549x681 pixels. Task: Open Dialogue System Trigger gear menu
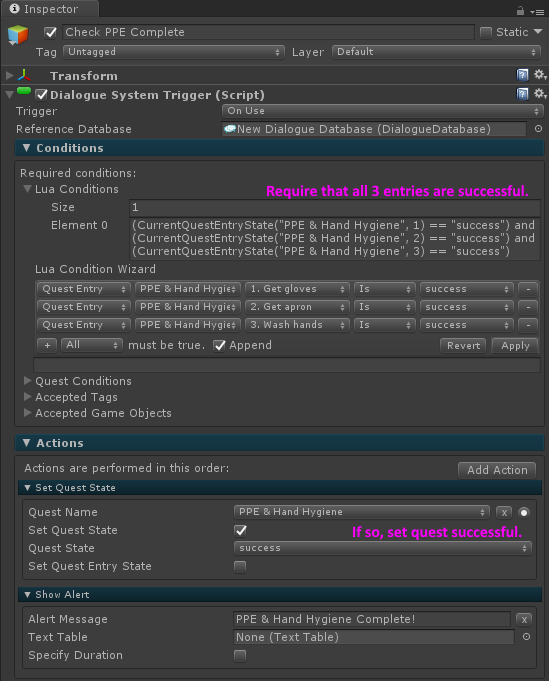click(x=539, y=94)
